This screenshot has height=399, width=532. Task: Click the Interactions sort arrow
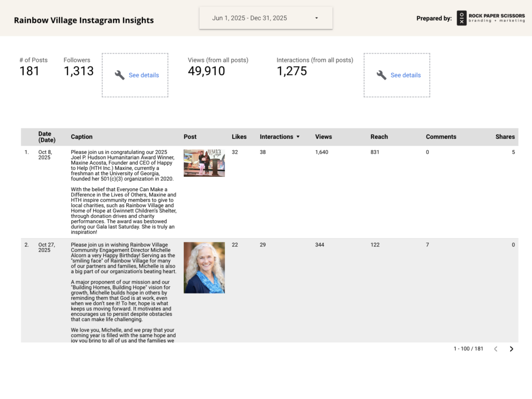pos(298,137)
